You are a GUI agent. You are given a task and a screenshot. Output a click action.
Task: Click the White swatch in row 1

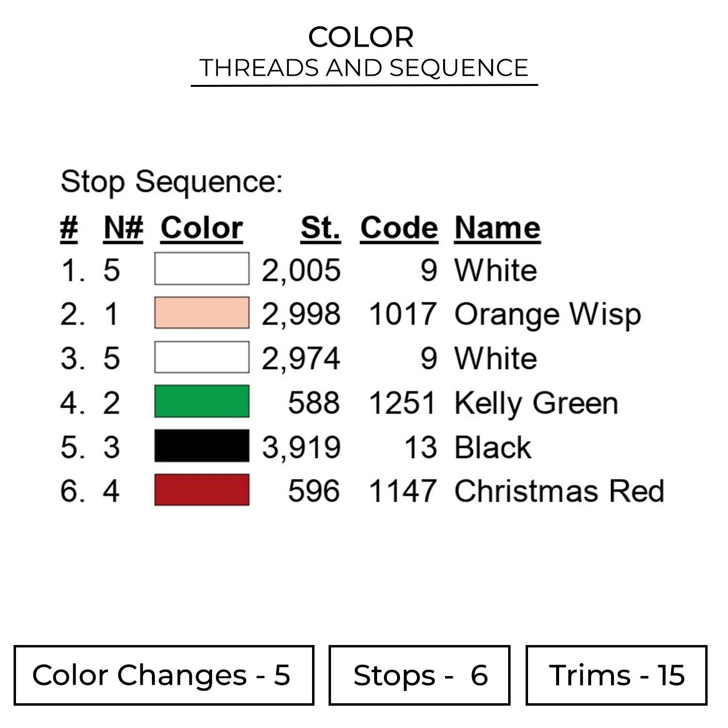tap(202, 269)
